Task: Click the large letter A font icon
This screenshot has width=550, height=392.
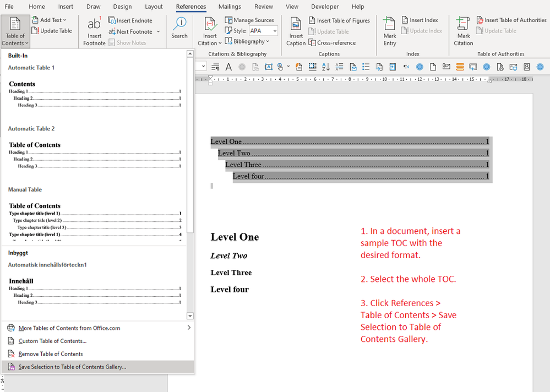Action: pos(228,67)
